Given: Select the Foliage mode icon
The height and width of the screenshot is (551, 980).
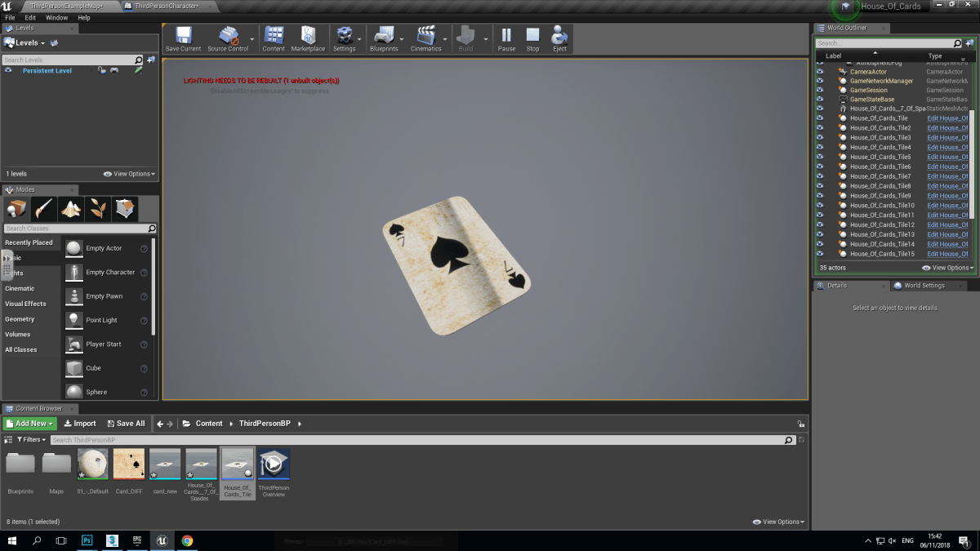Looking at the screenshot, I should (98, 209).
